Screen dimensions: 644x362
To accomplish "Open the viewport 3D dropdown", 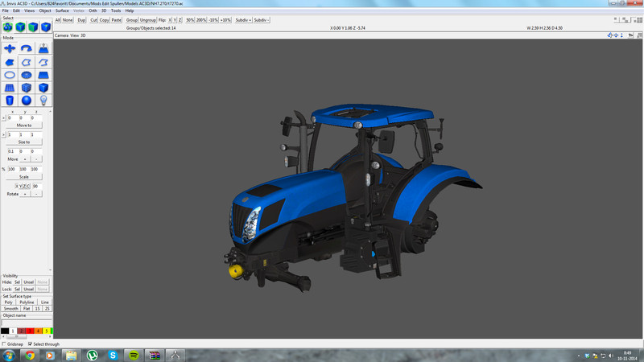I will (x=83, y=35).
